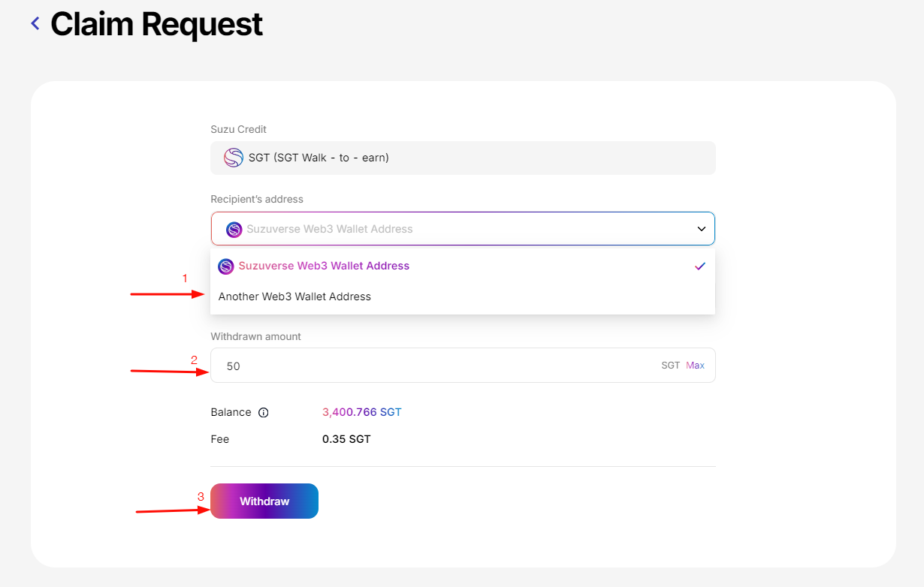The width and height of the screenshot is (924, 587).
Task: Choose Another Web3 Wallet Address option
Action: [294, 297]
